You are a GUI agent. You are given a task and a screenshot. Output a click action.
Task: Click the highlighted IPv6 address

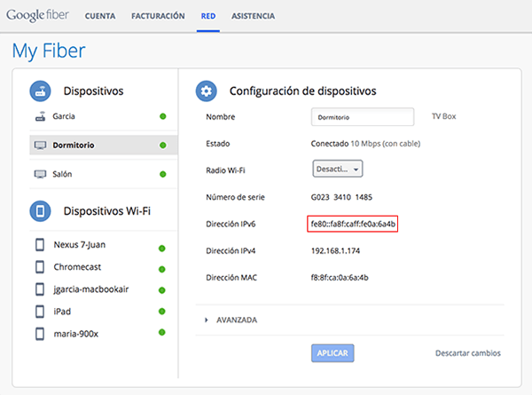[x=352, y=225]
